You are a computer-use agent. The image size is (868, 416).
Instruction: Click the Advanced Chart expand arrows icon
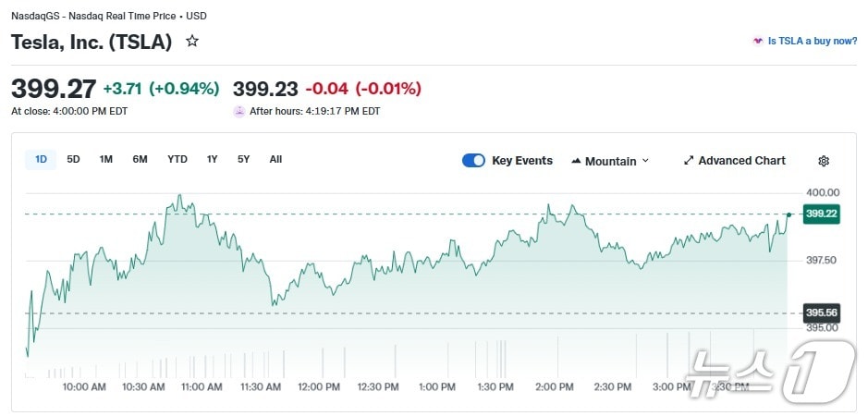(x=689, y=161)
